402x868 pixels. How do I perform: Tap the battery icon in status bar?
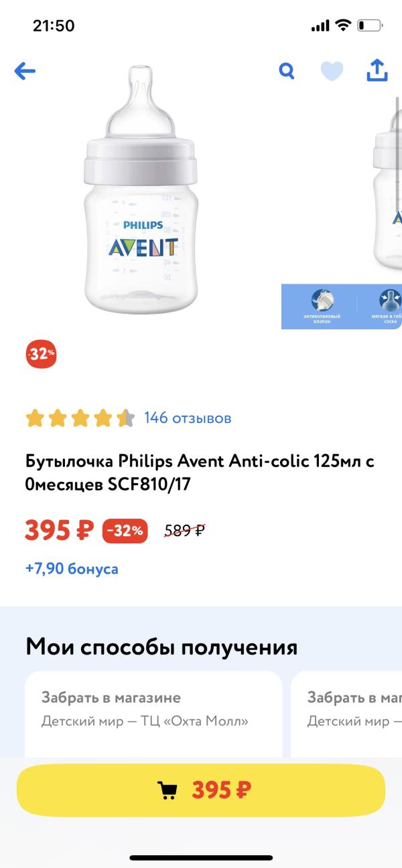click(369, 26)
